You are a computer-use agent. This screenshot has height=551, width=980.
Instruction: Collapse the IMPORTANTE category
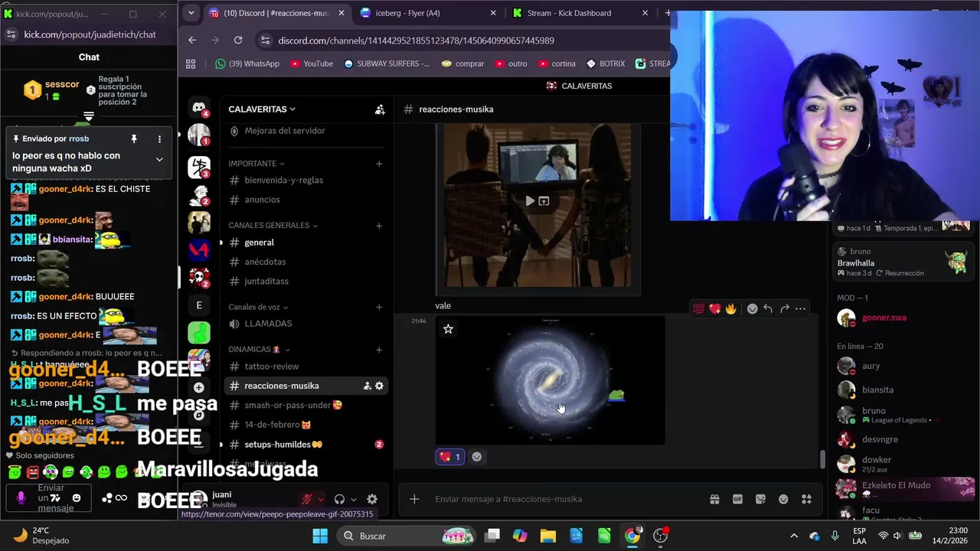point(256,164)
